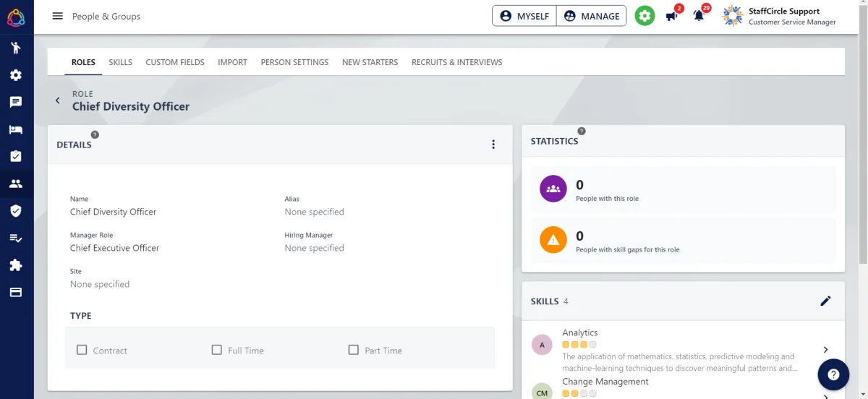Click the Change Management rating dots
The image size is (868, 399).
click(x=579, y=393)
